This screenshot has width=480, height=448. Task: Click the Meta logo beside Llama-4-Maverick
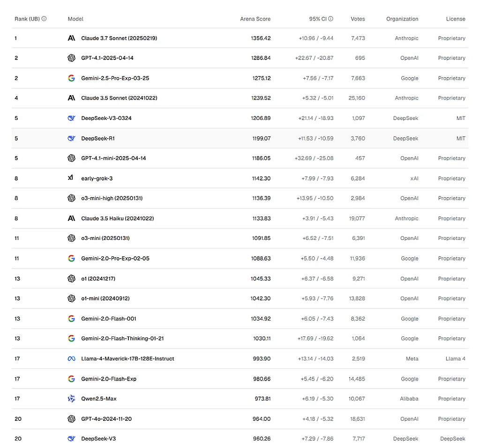pyautogui.click(x=71, y=358)
